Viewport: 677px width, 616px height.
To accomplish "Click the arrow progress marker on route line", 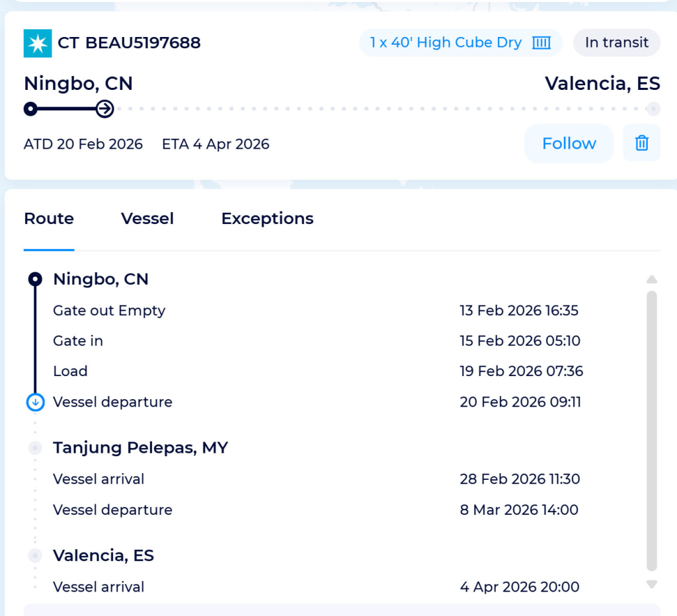I will pos(104,109).
